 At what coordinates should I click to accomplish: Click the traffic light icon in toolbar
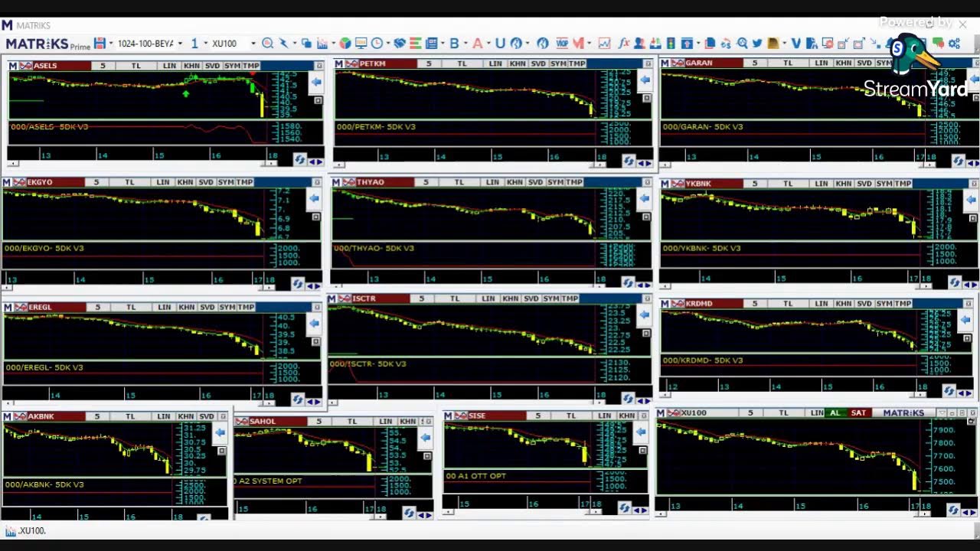pos(671,44)
